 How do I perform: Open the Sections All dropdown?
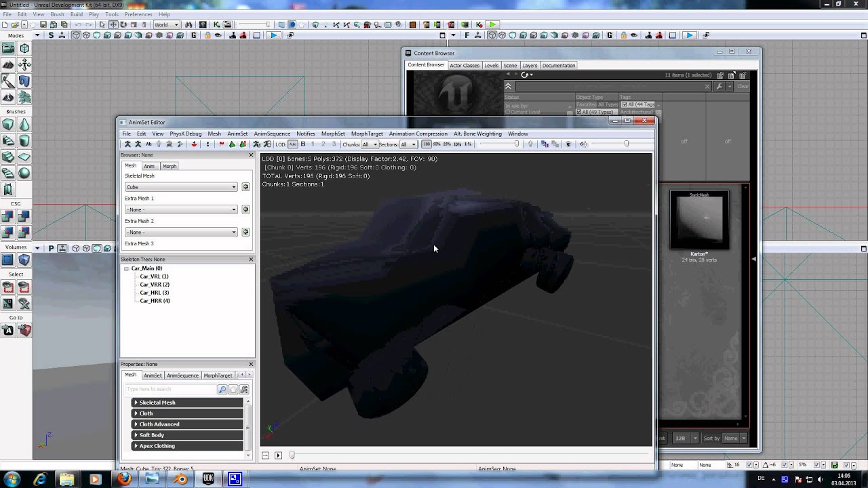click(408, 144)
